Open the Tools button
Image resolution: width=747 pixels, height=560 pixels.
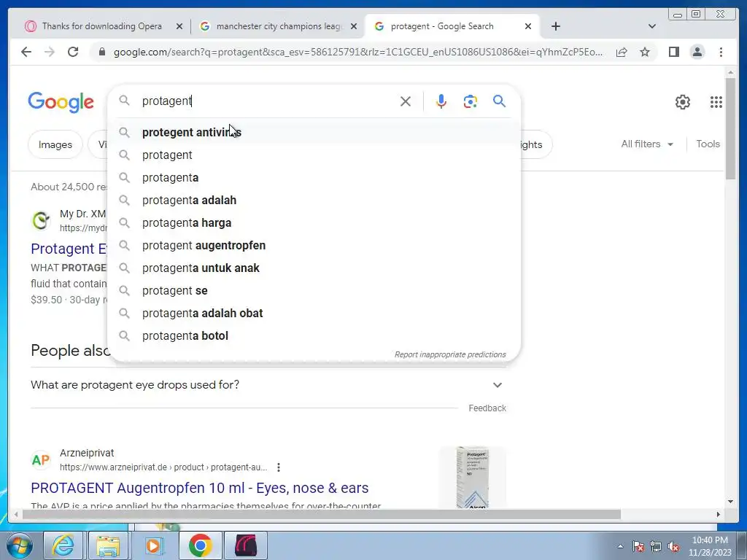coord(708,144)
